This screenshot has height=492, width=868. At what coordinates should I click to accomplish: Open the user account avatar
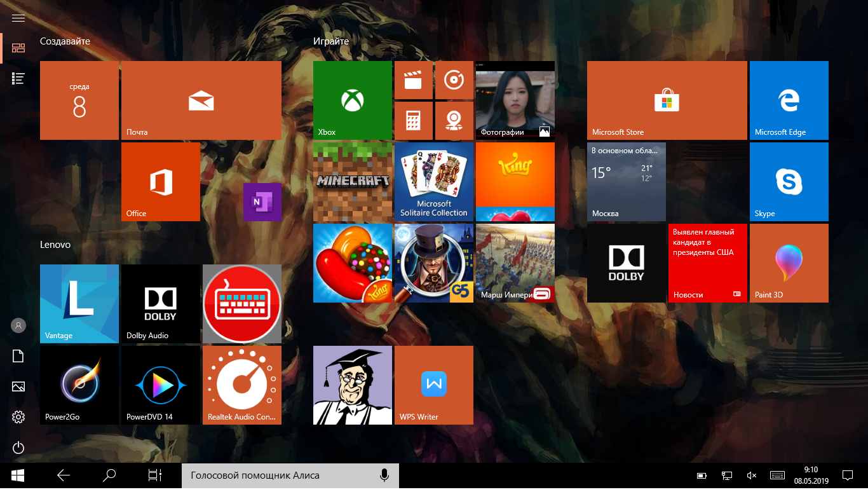click(18, 325)
